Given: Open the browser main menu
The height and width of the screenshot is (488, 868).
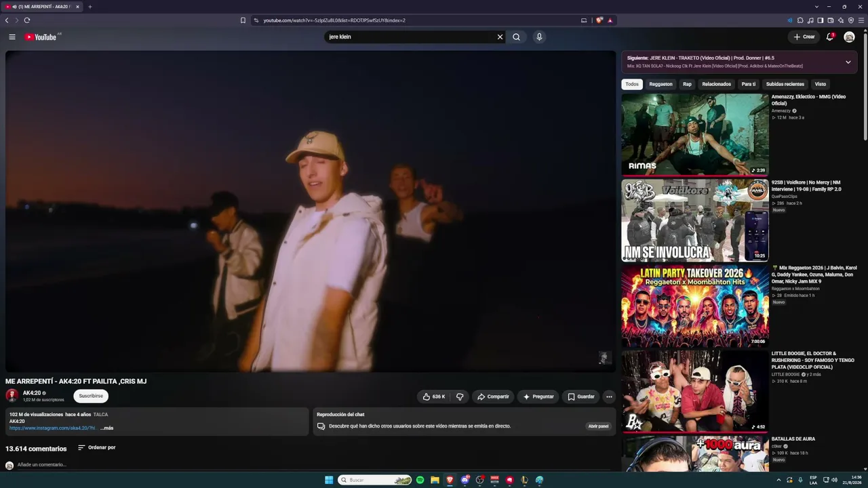Looking at the screenshot, I should point(861,20).
